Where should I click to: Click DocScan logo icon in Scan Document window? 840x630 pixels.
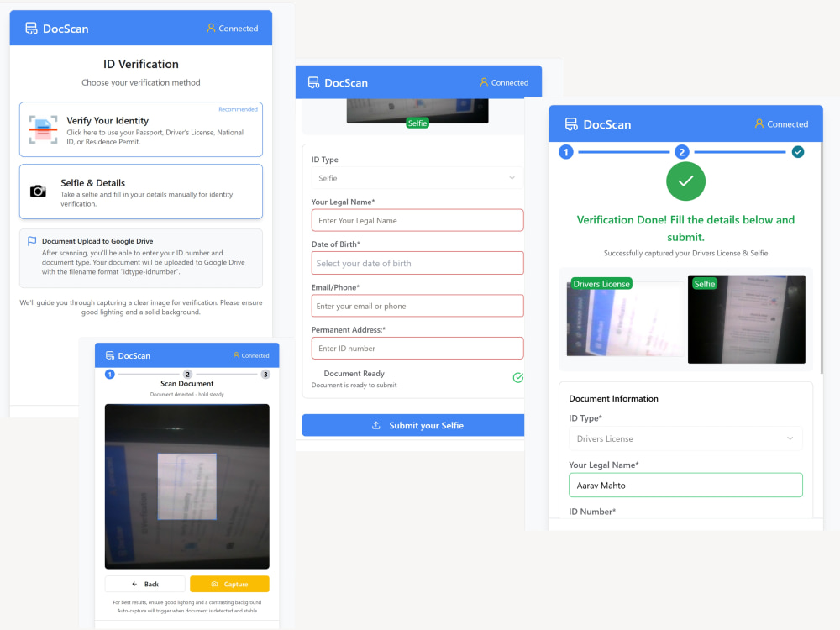pyautogui.click(x=110, y=355)
